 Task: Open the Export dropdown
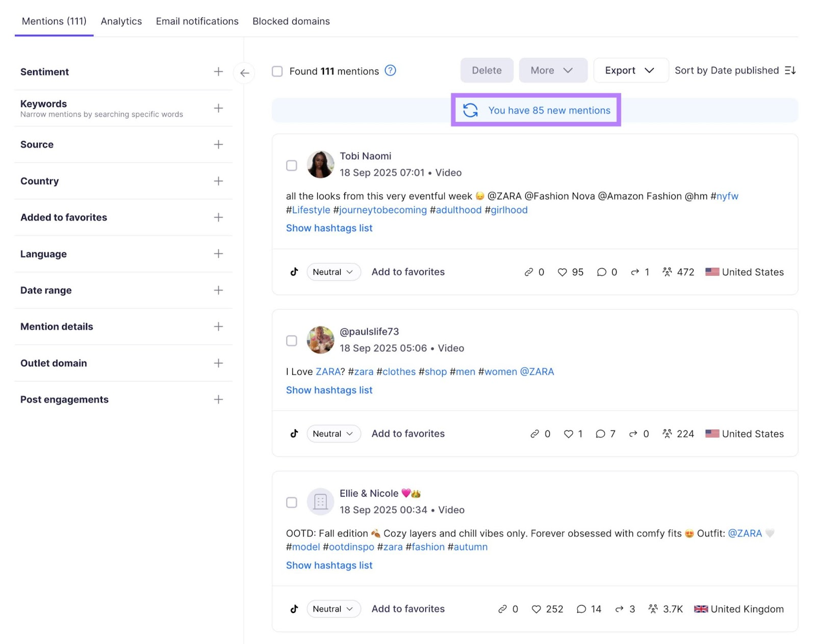click(631, 70)
